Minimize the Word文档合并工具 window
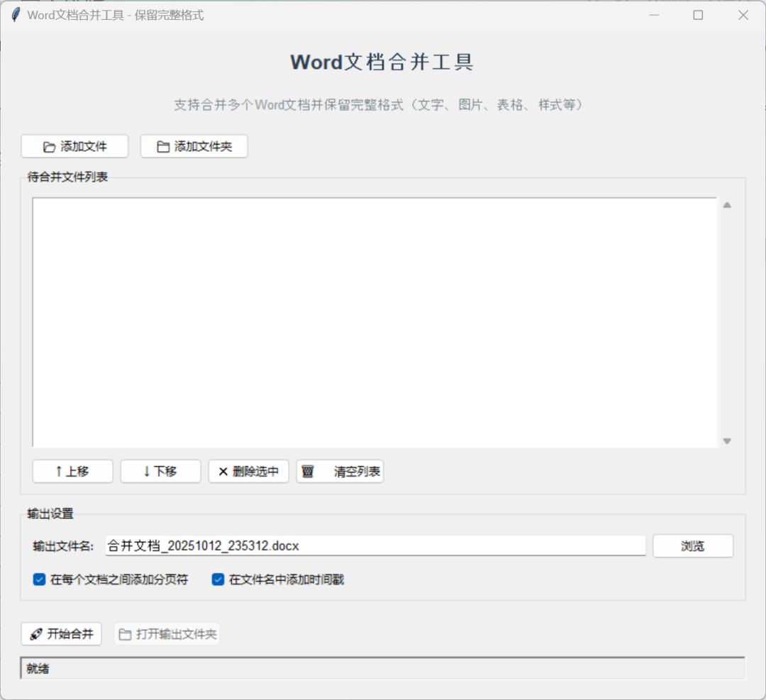766x700 pixels. (654, 14)
